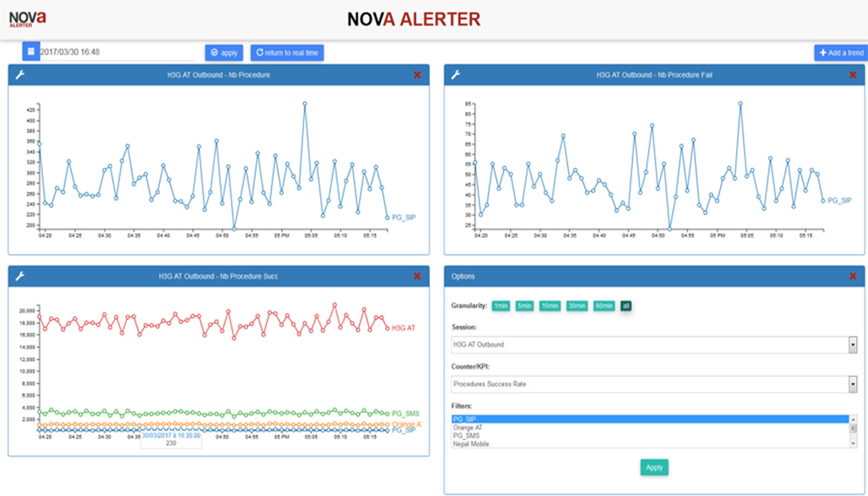The image size is (868, 496).
Task: Click the peak point in Nb Procedure Fail chart
Action: coord(740,104)
